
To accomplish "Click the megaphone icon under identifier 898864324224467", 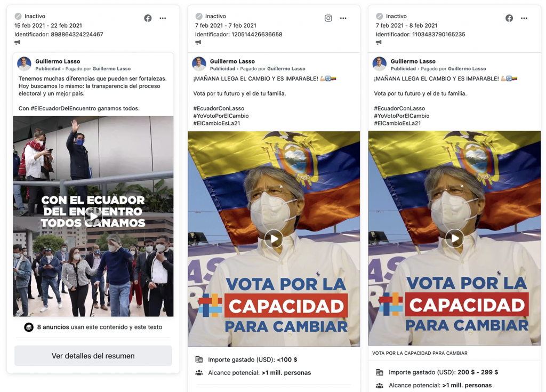I will point(17,42).
